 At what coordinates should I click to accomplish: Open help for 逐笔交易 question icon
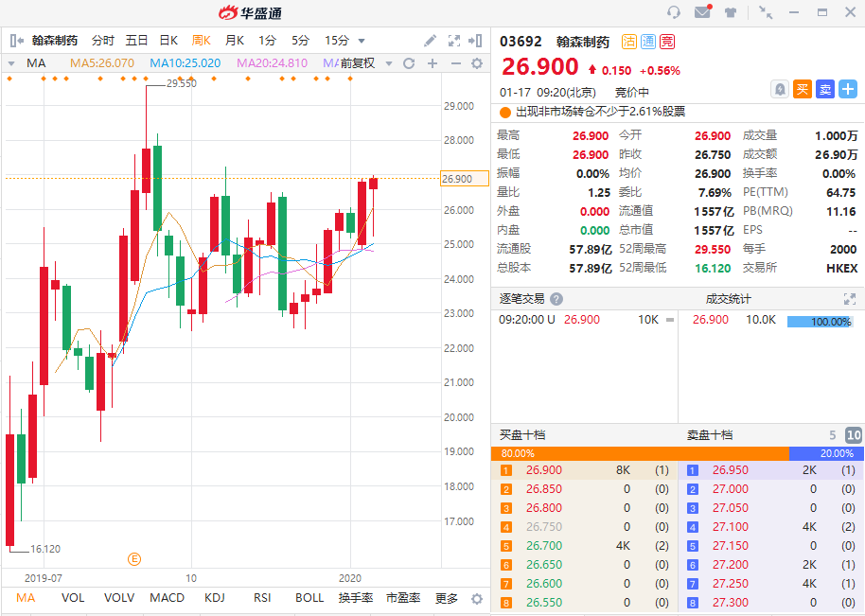pyautogui.click(x=556, y=299)
